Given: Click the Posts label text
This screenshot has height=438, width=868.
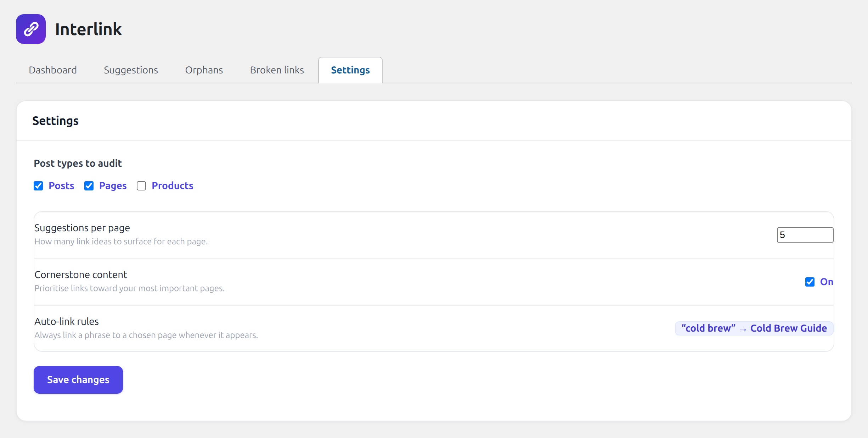Looking at the screenshot, I should (61, 186).
